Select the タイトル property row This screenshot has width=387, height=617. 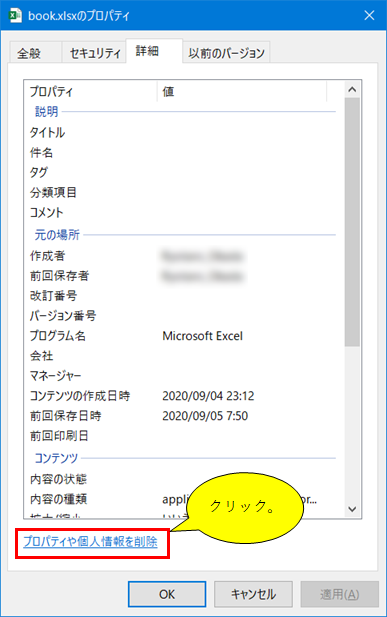(183, 132)
